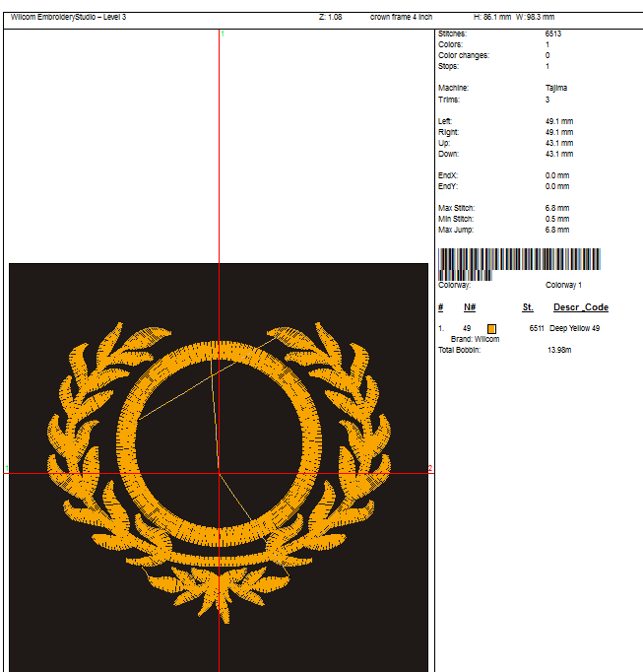Click the Colorway 1 value
This screenshot has height=672, width=643.
click(x=564, y=285)
